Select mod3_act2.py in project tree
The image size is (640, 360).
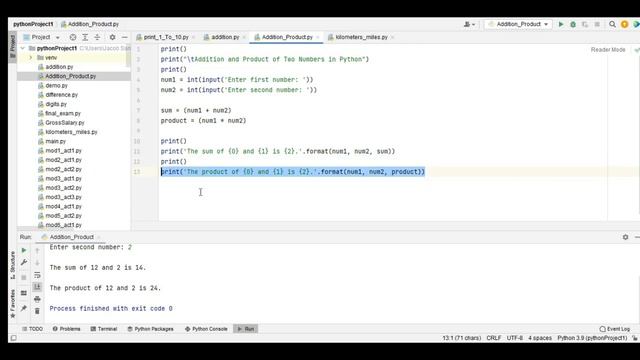(x=63, y=188)
